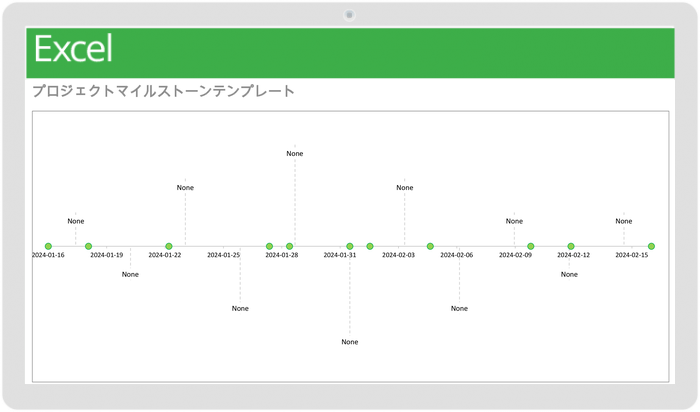Select the None label above 2024-02-09

click(x=514, y=221)
